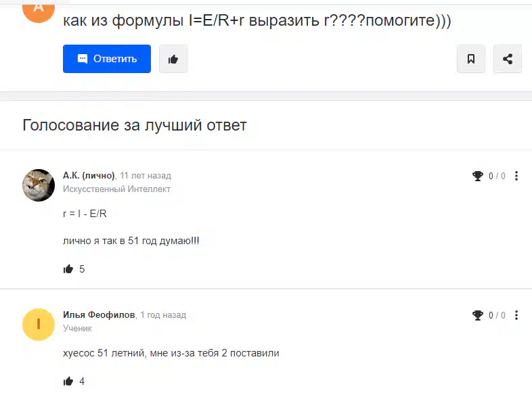This screenshot has height=399, width=532.
Task: Open profile link А.К. (лично)
Action: click(x=89, y=176)
